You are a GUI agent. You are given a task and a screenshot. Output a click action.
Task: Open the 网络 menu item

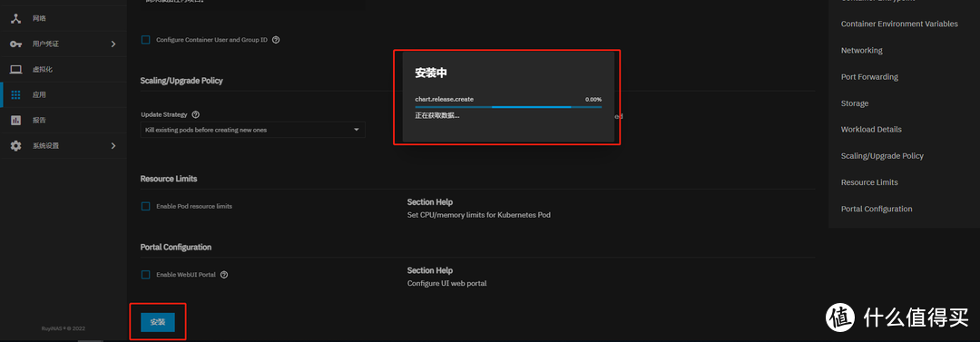coord(63,18)
